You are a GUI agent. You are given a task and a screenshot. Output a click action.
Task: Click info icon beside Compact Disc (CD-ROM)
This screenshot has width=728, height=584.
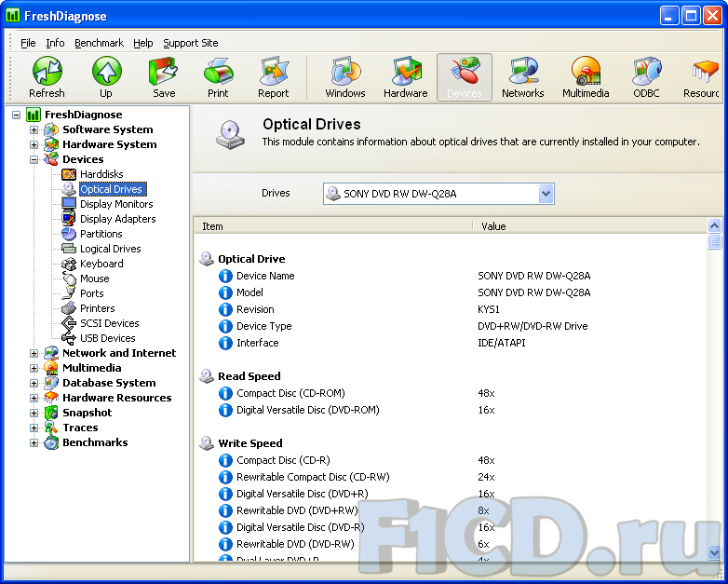click(225, 393)
